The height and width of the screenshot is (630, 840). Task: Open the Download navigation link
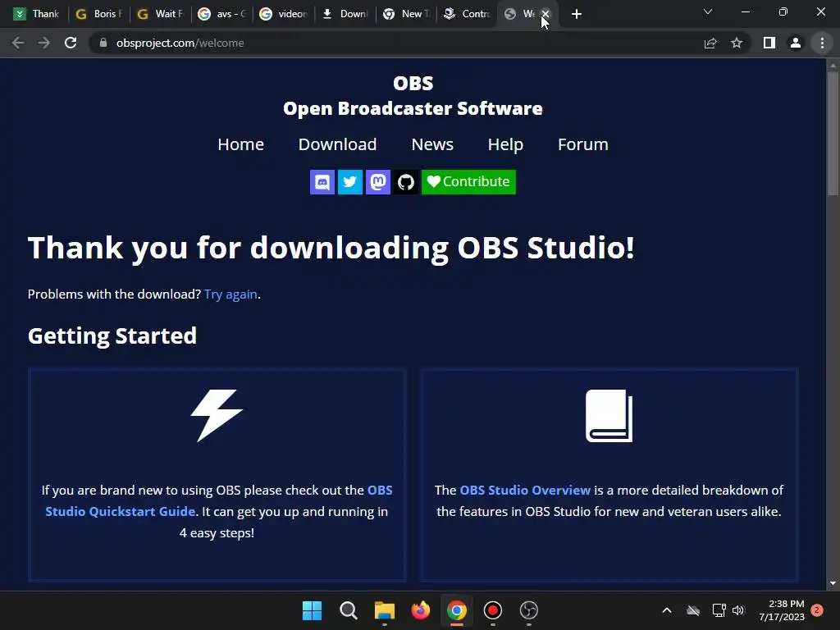click(337, 144)
